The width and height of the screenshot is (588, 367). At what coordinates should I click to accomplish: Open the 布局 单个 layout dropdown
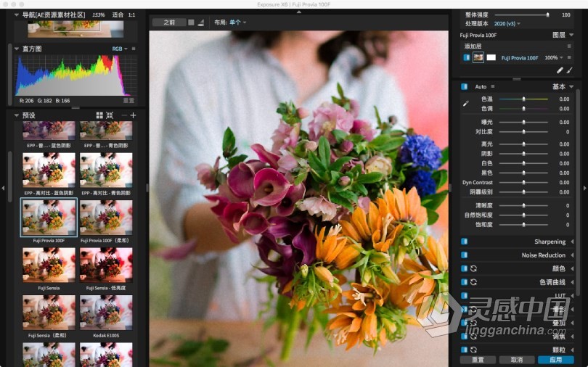[x=238, y=22]
